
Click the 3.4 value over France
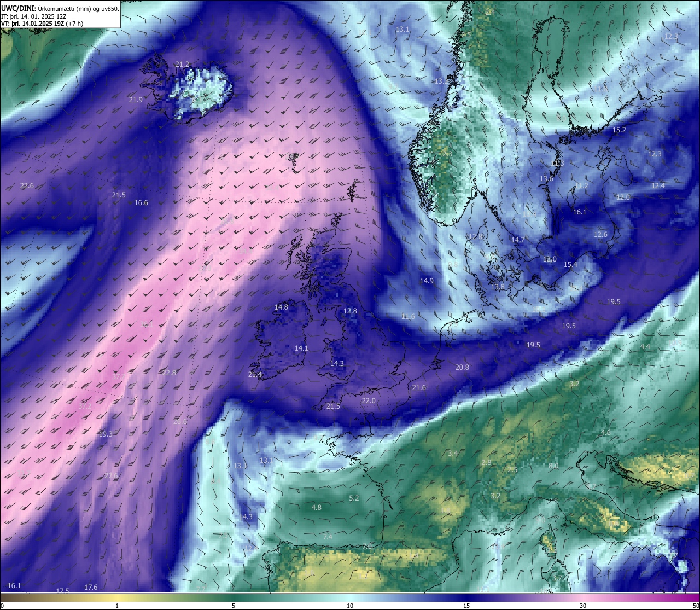[x=453, y=454]
